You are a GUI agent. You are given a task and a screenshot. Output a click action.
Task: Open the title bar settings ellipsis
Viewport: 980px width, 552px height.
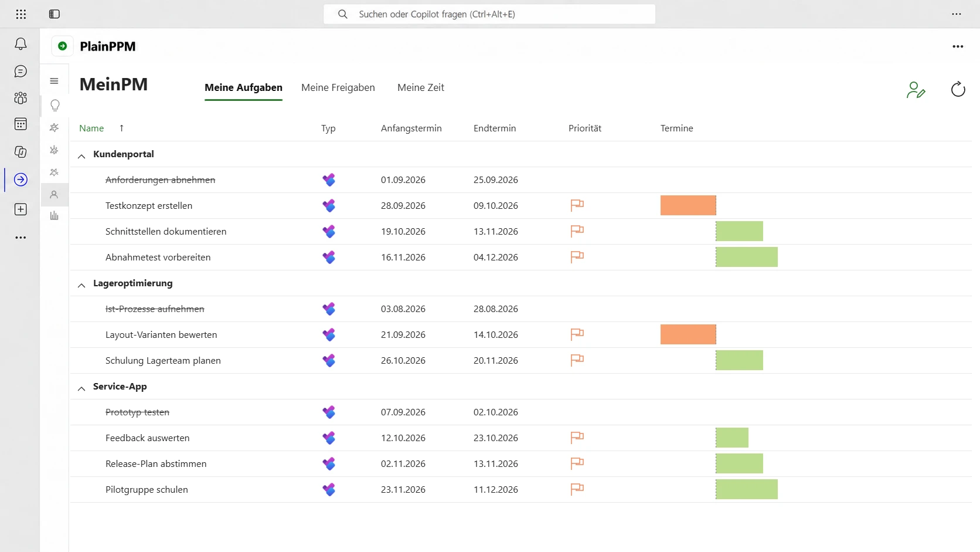tap(957, 14)
